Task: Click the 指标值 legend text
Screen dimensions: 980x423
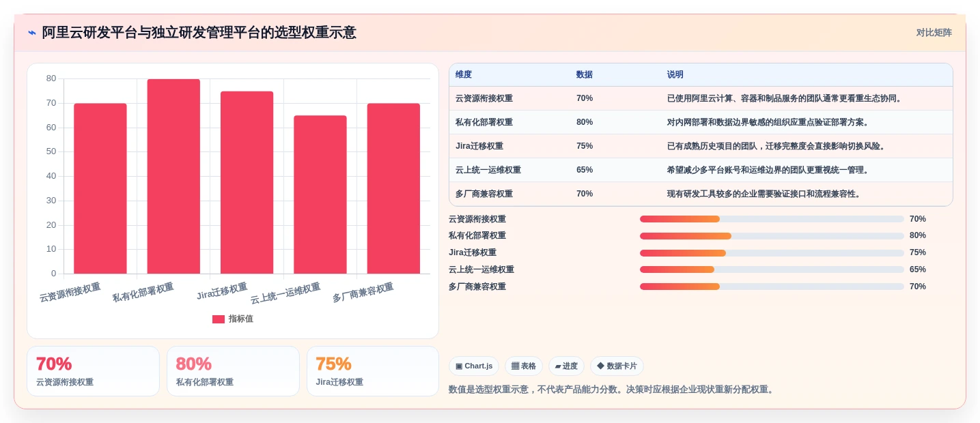Action: tap(241, 319)
